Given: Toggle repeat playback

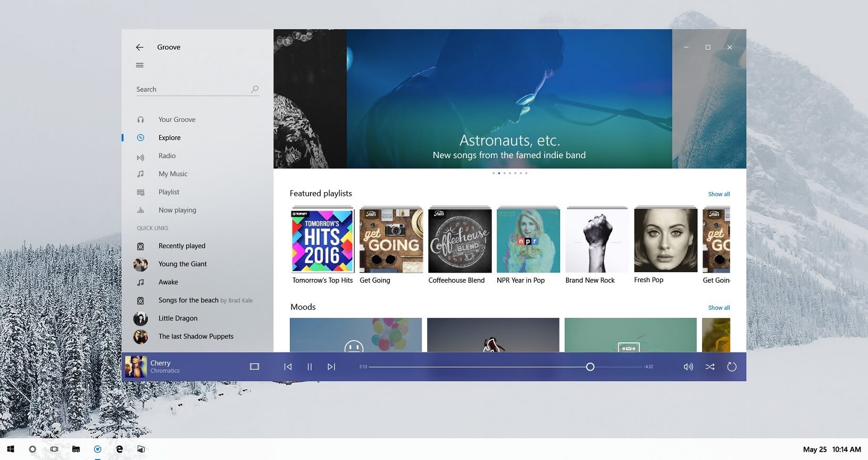Looking at the screenshot, I should (x=732, y=367).
